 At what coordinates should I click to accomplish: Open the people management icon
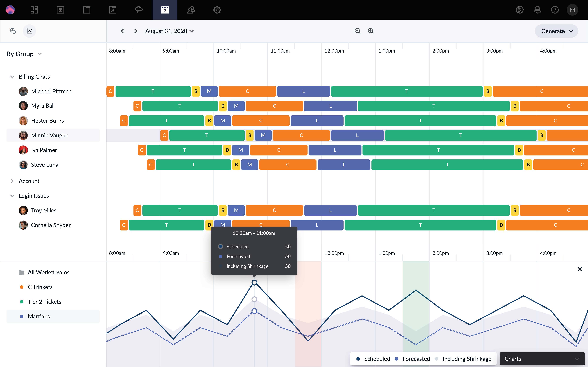coord(191,10)
